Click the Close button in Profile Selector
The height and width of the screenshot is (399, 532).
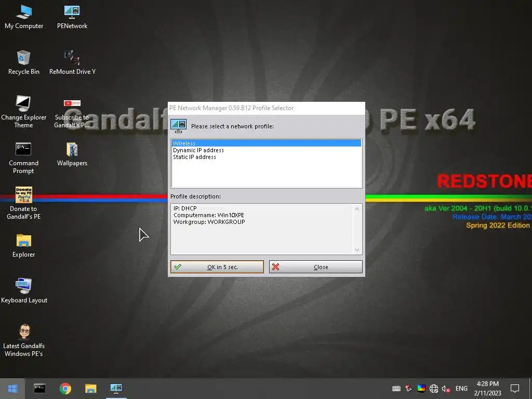315,267
